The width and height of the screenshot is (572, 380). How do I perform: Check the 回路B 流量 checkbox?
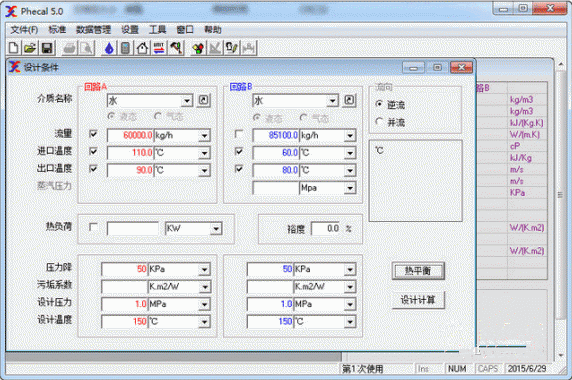[x=239, y=134]
